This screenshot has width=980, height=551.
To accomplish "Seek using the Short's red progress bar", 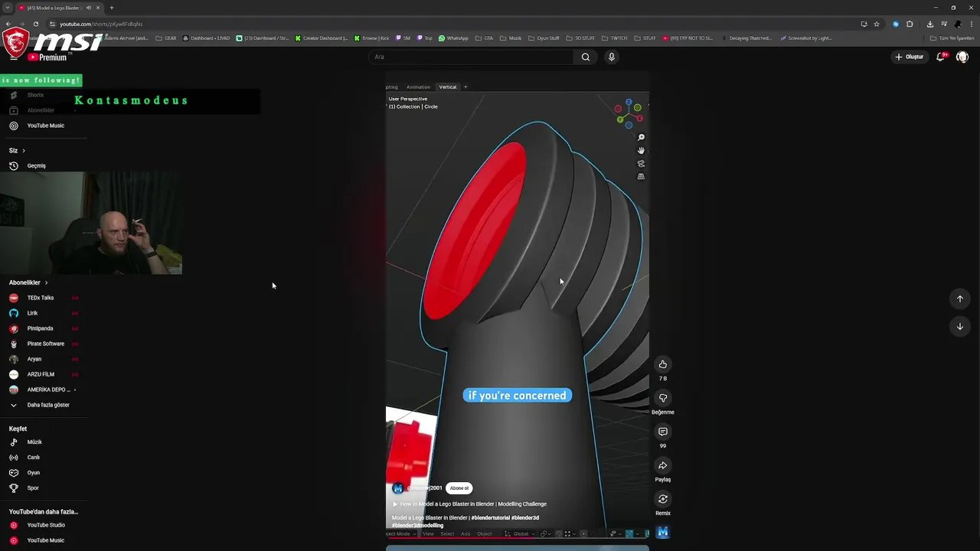I will click(518, 539).
